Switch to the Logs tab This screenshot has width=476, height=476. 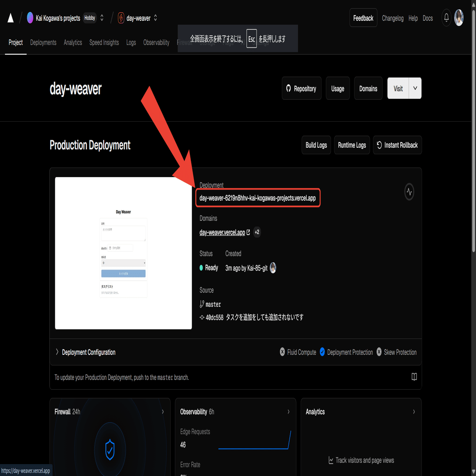(x=131, y=42)
